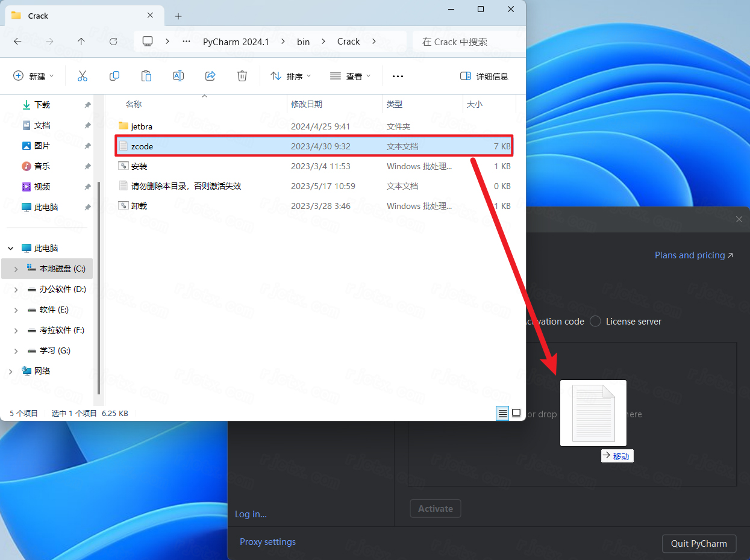Viewport: 750px width, 560px height.
Task: Open the 查看 view dropdown
Action: point(351,76)
